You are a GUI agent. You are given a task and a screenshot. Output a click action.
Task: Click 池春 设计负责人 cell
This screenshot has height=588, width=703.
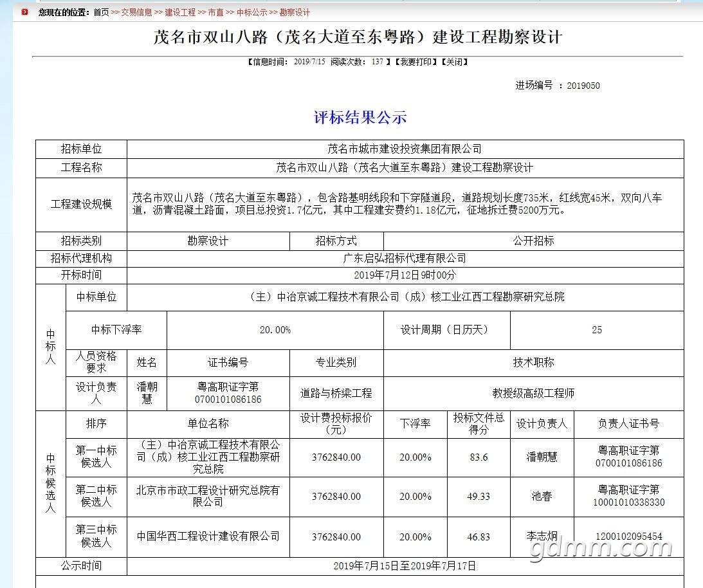click(x=542, y=496)
